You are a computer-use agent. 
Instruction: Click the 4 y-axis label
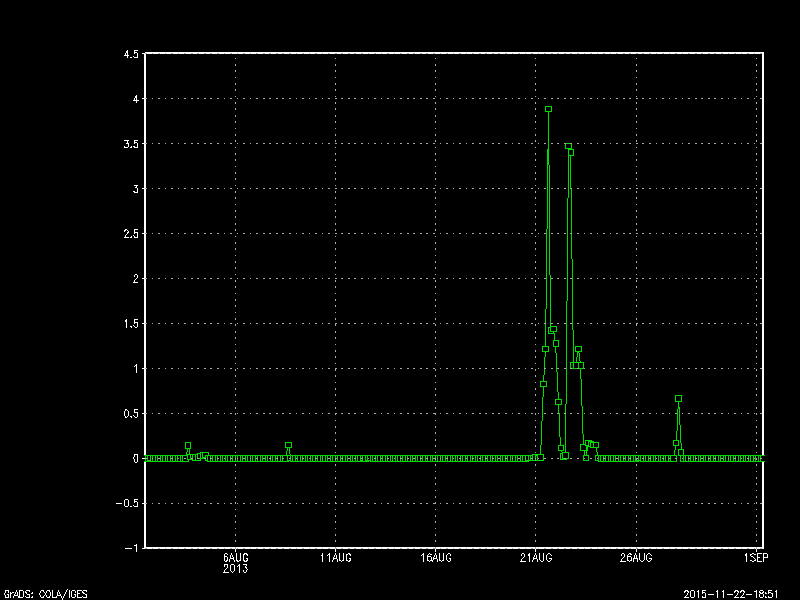point(136,99)
